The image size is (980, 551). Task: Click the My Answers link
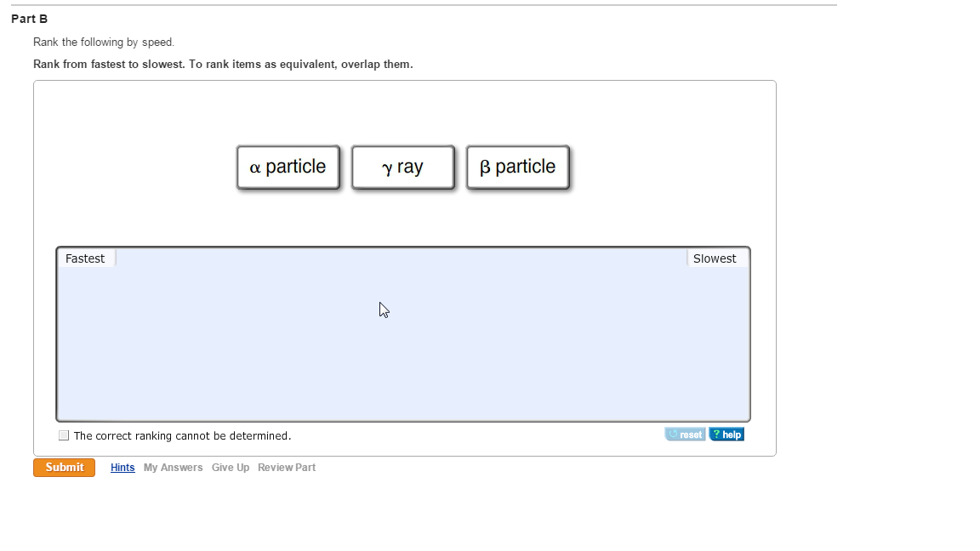coord(173,468)
